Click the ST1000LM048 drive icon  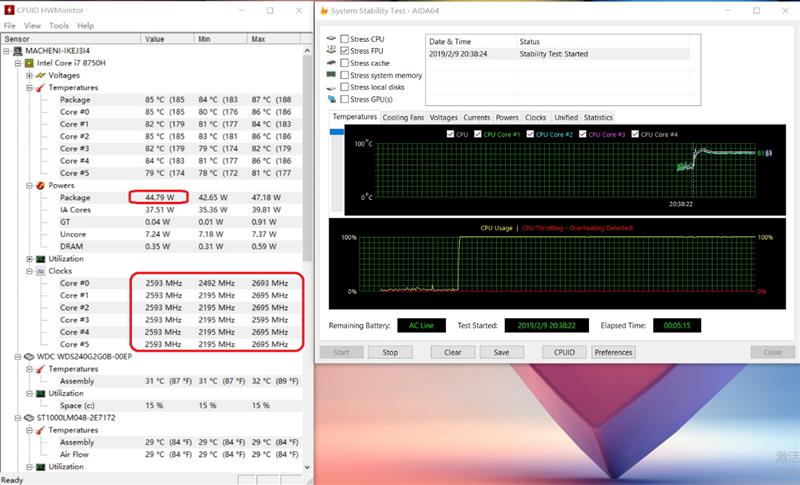[x=29, y=418]
